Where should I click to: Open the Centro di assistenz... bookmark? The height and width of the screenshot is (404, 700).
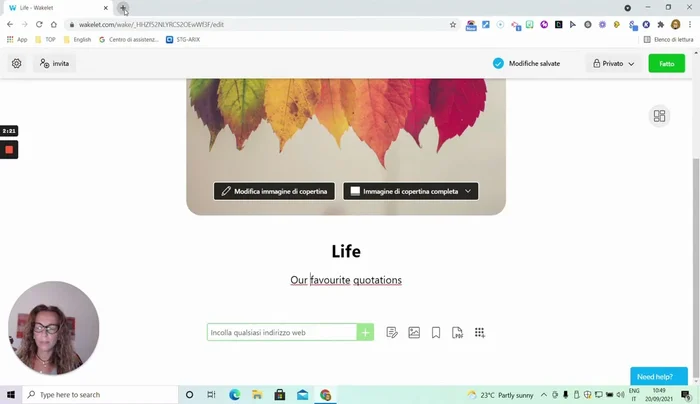129,40
